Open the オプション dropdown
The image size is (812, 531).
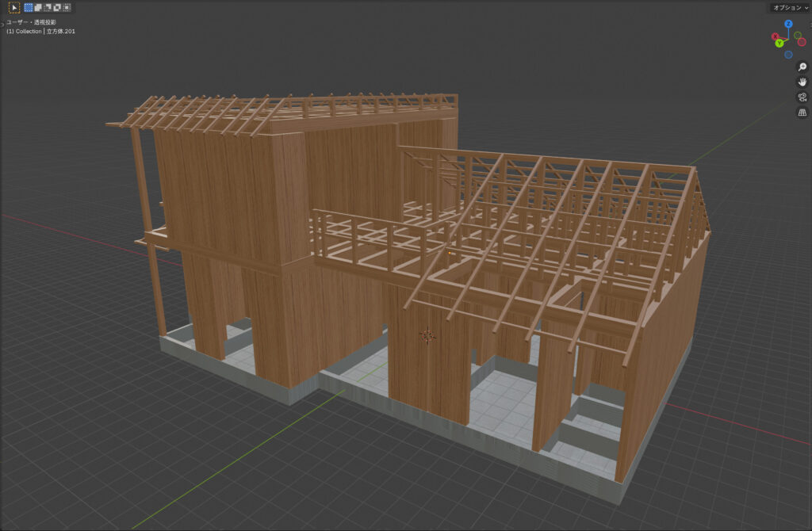(x=790, y=7)
